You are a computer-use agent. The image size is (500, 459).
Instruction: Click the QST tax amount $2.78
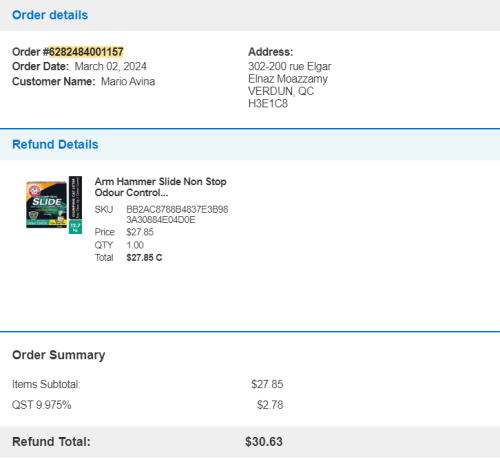pyautogui.click(x=270, y=405)
